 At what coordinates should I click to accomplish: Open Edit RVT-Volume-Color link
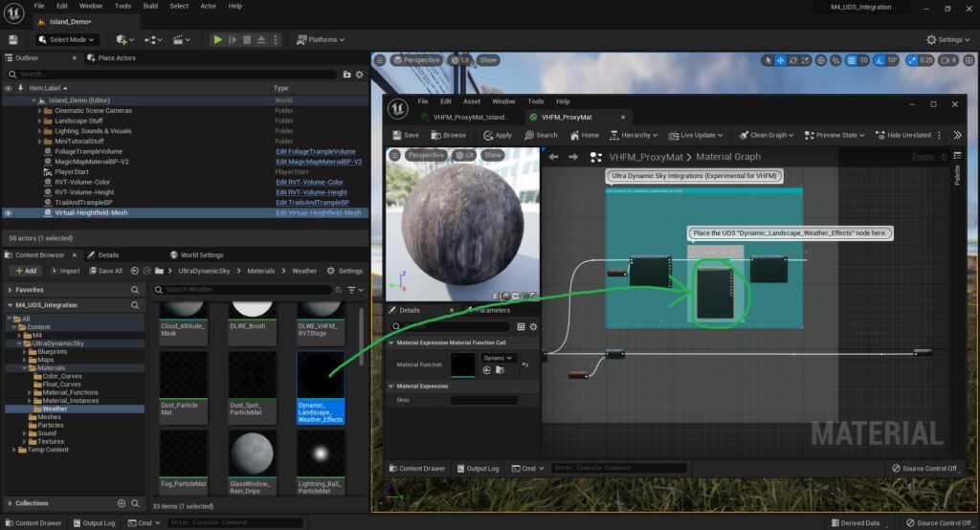(309, 182)
